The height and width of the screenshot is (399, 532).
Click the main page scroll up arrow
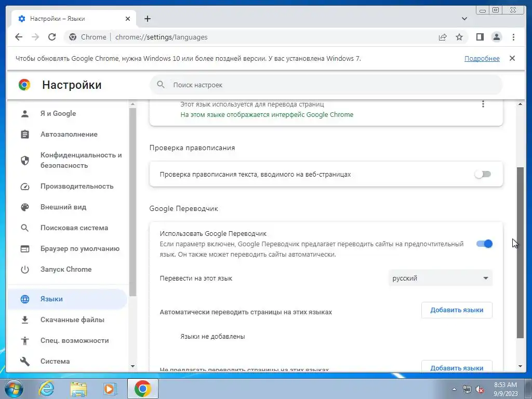pos(521,104)
